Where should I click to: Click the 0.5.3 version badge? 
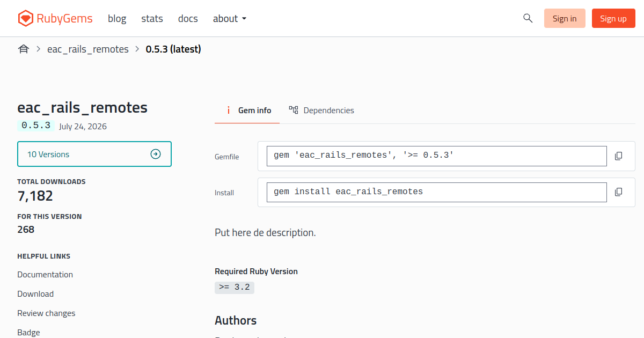pyautogui.click(x=36, y=126)
